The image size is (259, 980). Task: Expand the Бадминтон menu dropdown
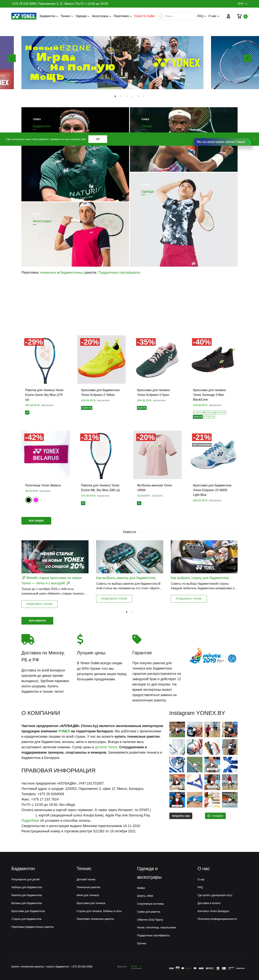click(x=49, y=16)
